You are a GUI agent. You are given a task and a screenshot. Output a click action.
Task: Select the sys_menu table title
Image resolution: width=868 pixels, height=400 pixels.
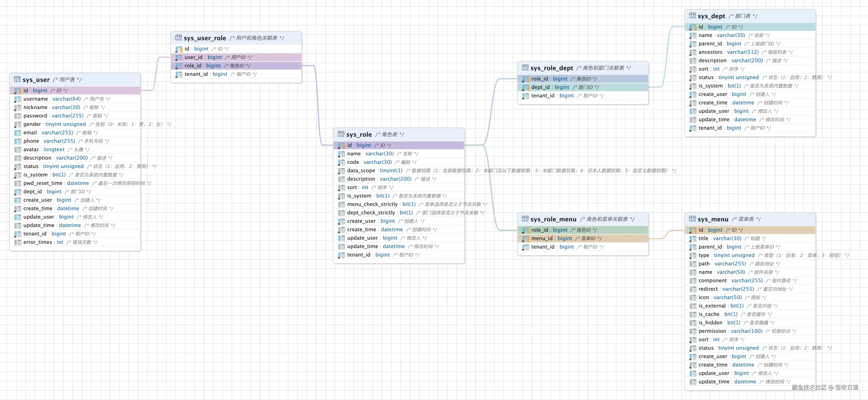pyautogui.click(x=713, y=219)
